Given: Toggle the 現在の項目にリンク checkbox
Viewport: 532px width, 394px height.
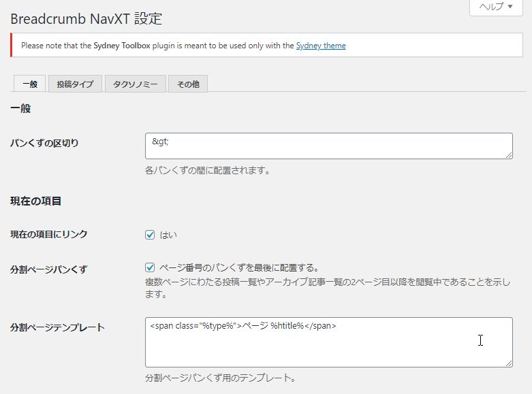Looking at the screenshot, I should tap(150, 235).
